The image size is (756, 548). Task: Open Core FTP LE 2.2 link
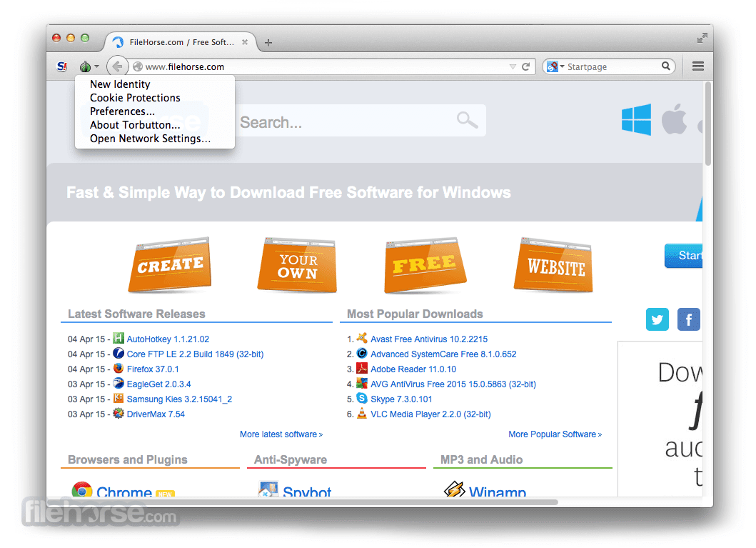(x=196, y=354)
